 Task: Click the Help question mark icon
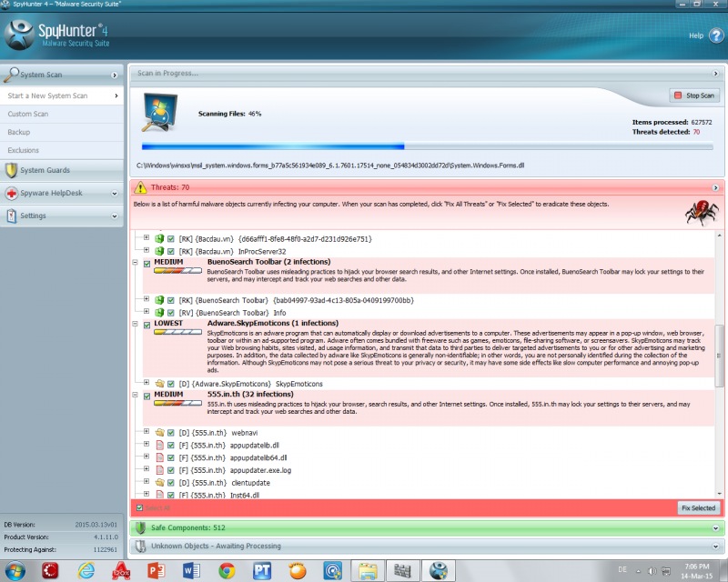pyautogui.click(x=716, y=35)
